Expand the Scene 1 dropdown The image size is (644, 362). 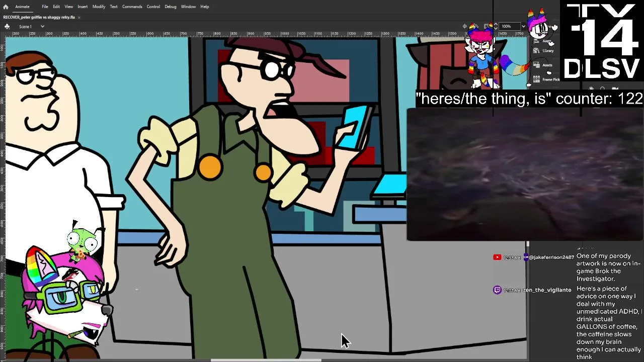point(42,26)
